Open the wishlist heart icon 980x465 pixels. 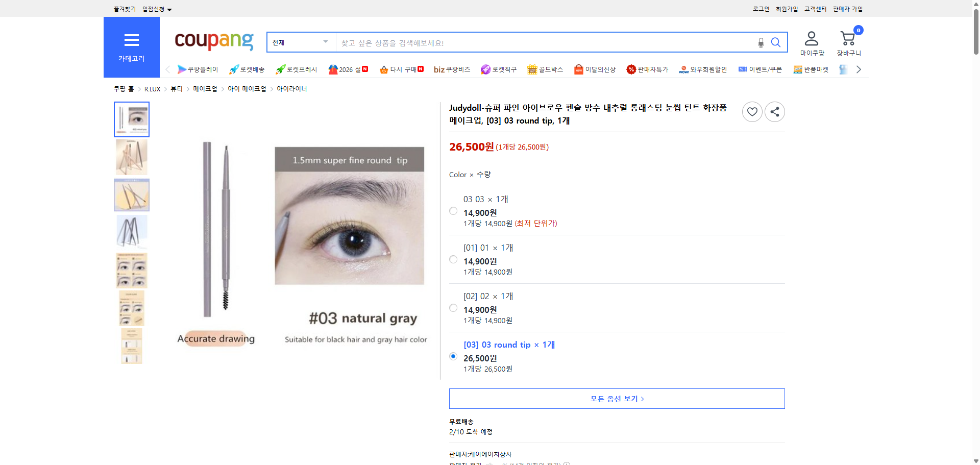(752, 111)
